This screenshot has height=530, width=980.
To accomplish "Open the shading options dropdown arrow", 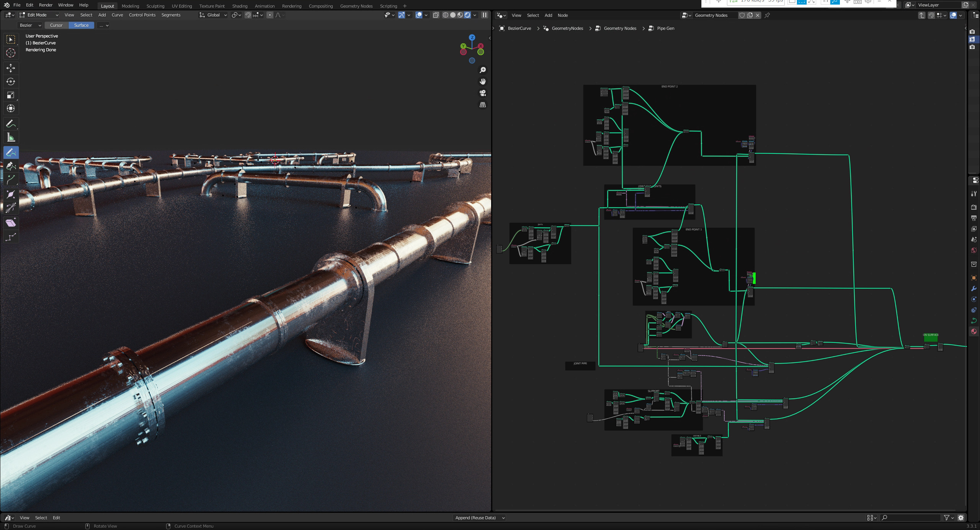I will pyautogui.click(x=475, y=15).
